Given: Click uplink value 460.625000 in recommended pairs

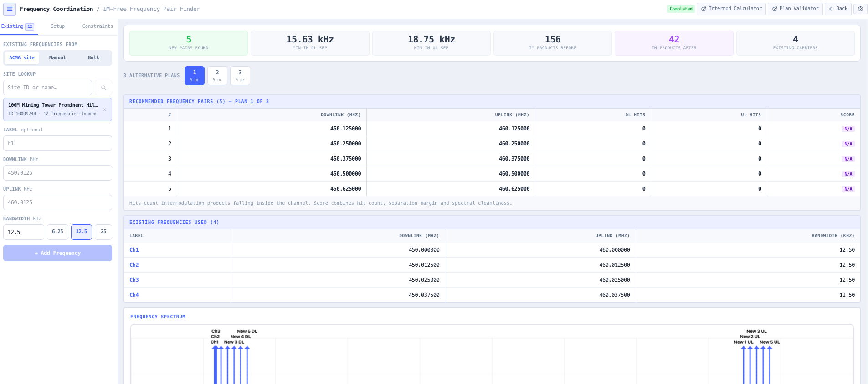Looking at the screenshot, I should [514, 189].
